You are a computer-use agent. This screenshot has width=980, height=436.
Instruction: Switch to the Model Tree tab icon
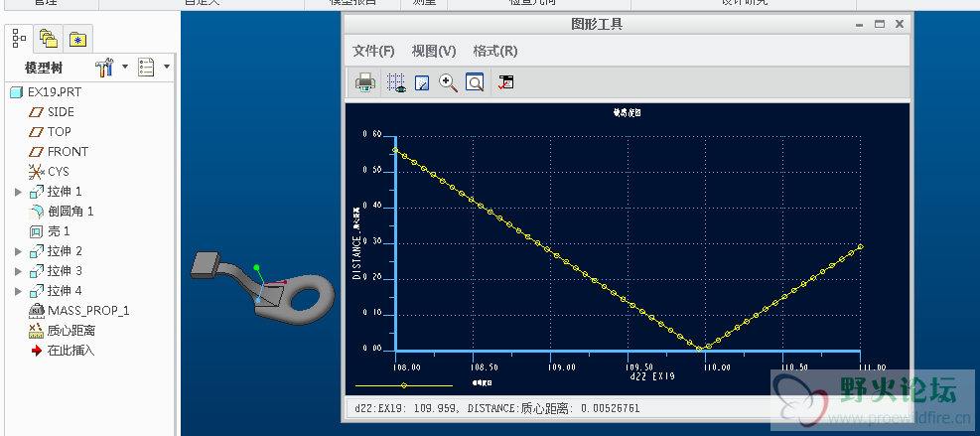coord(19,39)
